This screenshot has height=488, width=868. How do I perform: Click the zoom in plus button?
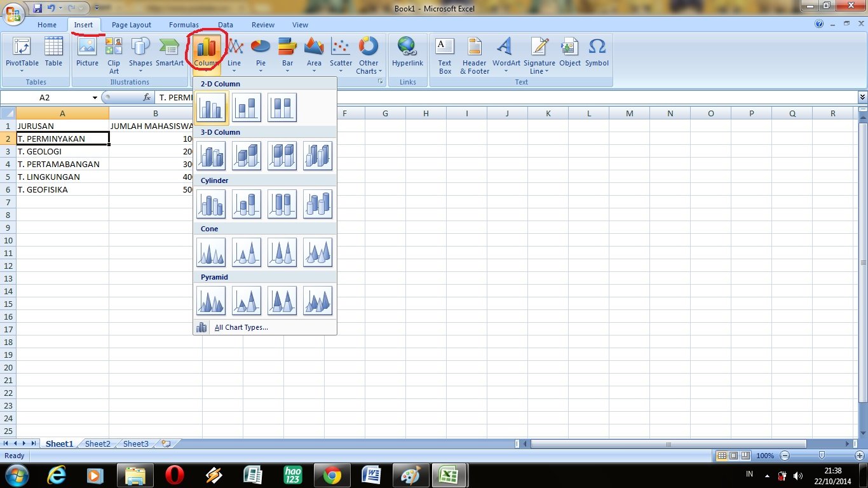pos(859,456)
